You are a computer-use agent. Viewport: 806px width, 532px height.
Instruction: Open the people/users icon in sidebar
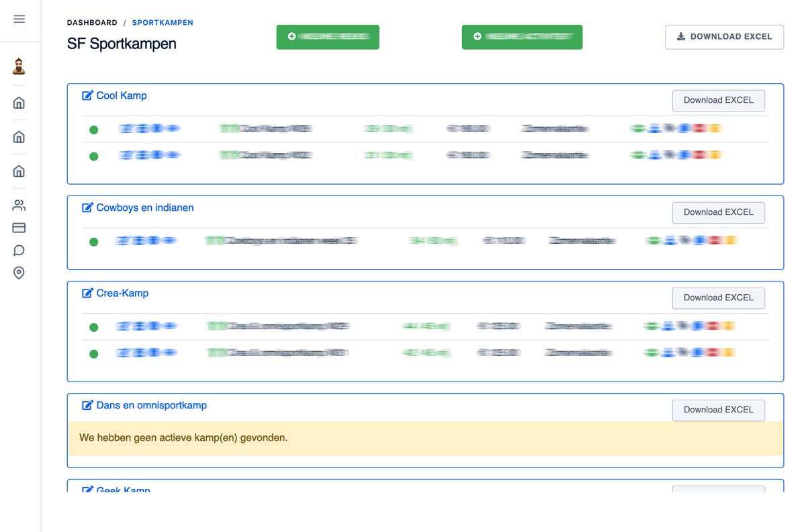coord(19,206)
